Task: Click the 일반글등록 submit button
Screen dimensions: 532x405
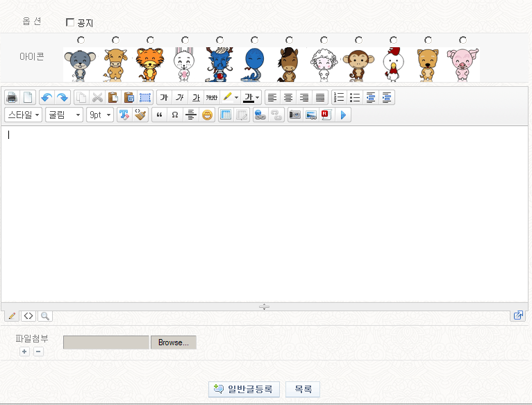Action: click(x=244, y=389)
